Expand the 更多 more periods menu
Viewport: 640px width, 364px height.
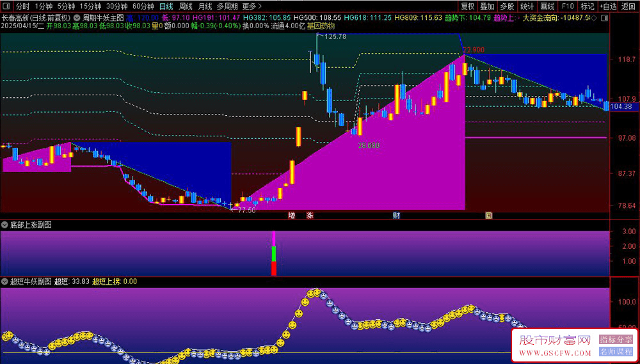click(252, 6)
